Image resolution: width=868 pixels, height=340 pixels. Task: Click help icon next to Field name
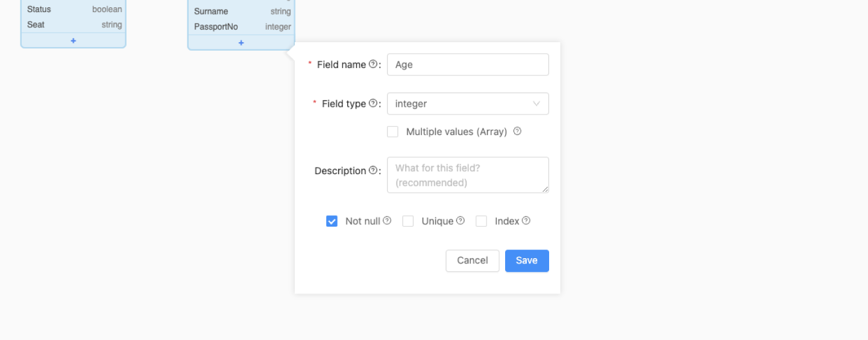point(373,64)
